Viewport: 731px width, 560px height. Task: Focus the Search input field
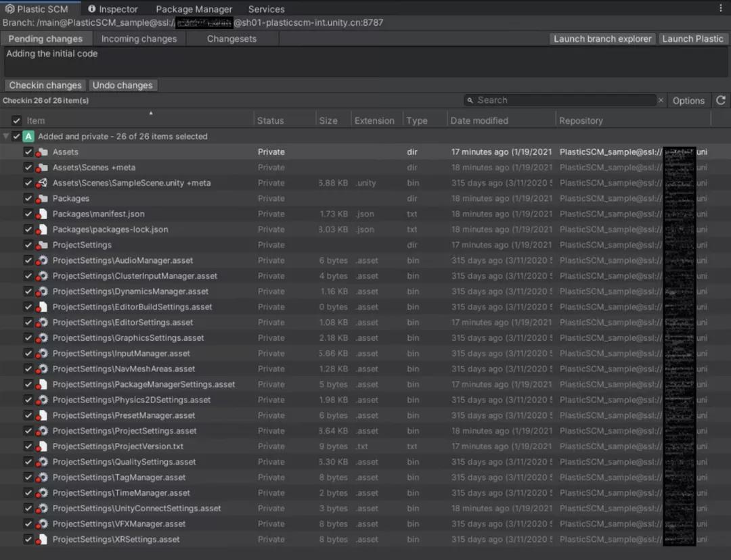pos(560,100)
